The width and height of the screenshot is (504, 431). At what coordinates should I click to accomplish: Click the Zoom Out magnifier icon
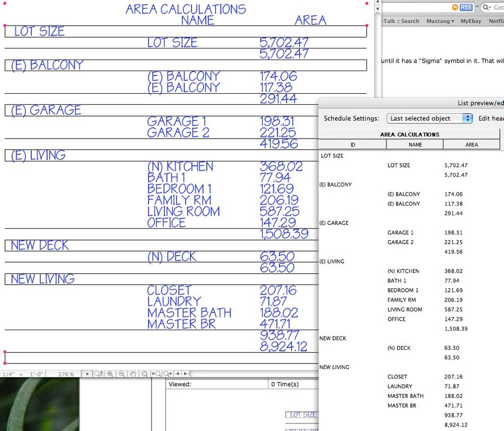pos(122,374)
